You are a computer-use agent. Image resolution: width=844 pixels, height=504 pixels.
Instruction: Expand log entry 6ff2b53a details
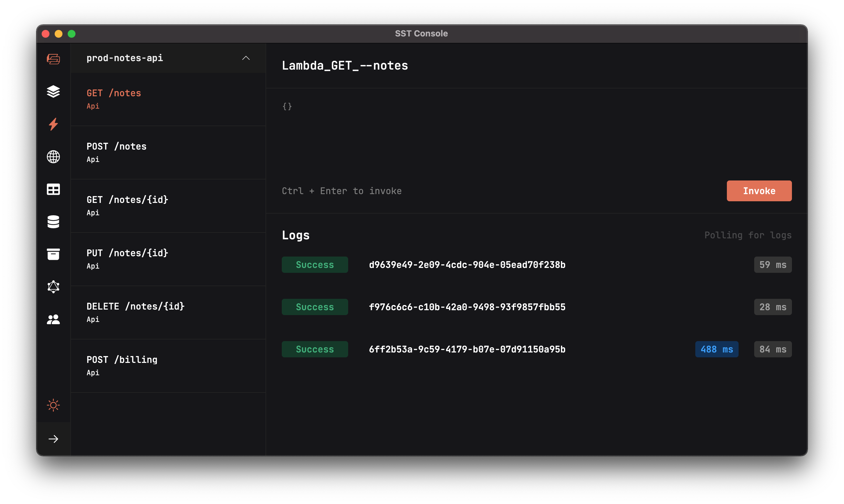click(x=467, y=350)
